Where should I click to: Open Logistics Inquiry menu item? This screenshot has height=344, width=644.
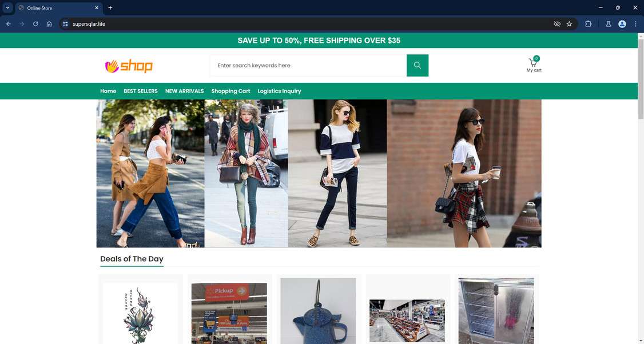[x=279, y=91]
